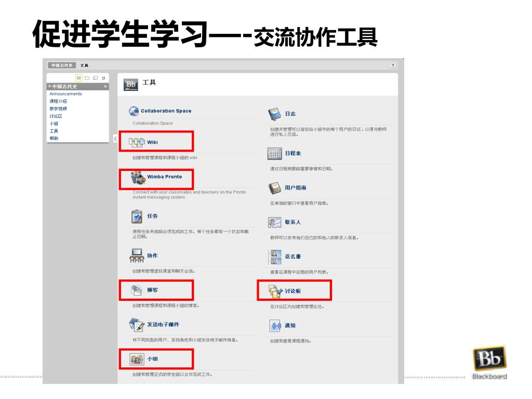Click the 花名册 roster icon
The height and width of the screenshot is (399, 532).
275,257
